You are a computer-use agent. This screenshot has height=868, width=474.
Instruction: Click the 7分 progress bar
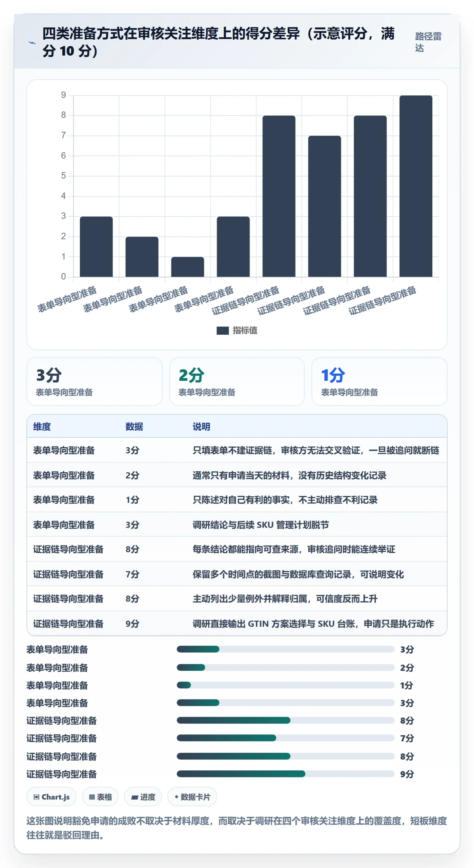point(285,738)
